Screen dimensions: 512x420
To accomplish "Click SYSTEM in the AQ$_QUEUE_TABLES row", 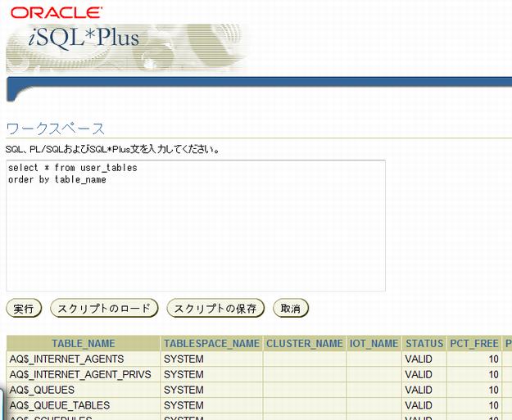I will click(x=184, y=405).
